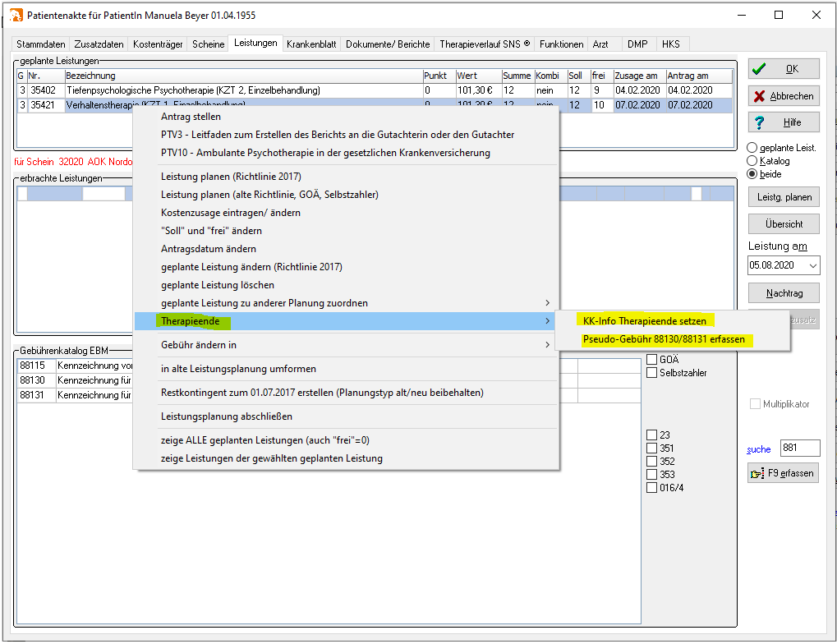Click the F9 erfassen button

pos(783,473)
